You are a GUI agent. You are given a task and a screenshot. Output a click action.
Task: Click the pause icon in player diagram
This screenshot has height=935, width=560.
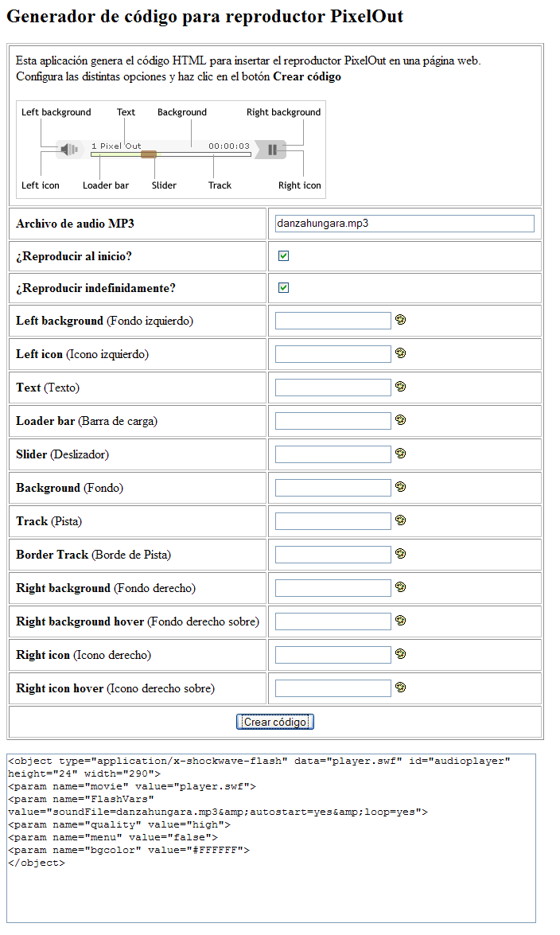click(x=273, y=150)
